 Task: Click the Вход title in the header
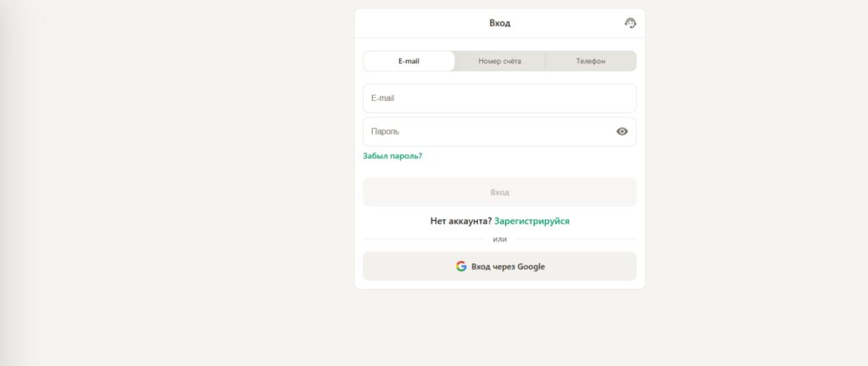[x=499, y=23]
